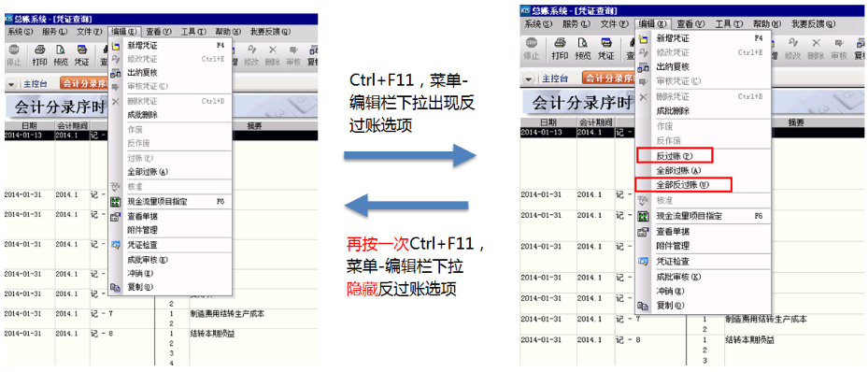Open 工具(T) menu in left window

[x=192, y=32]
